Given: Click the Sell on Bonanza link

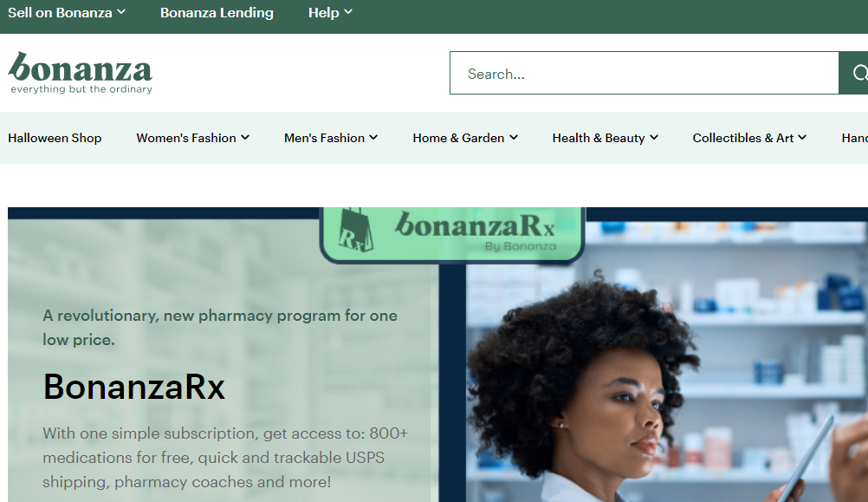Looking at the screenshot, I should [60, 13].
